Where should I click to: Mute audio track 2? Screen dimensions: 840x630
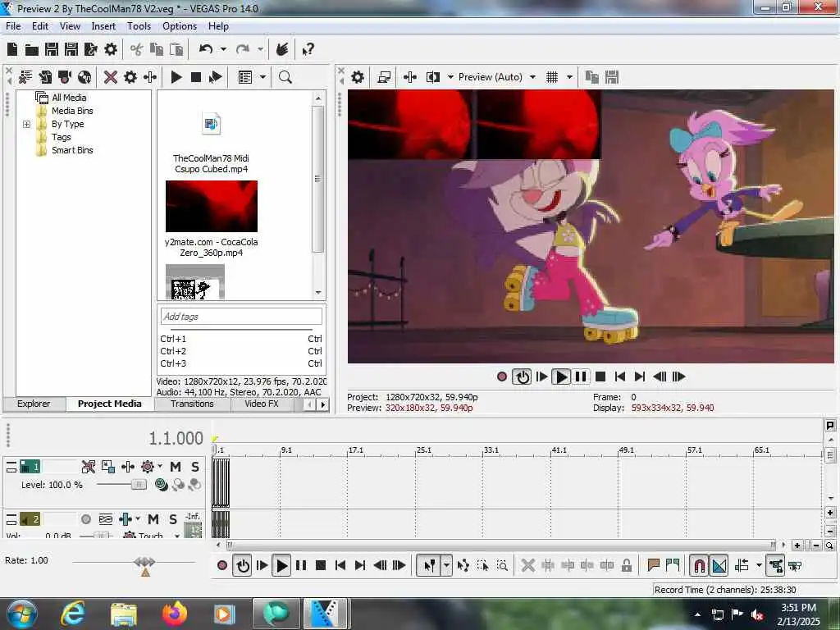pyautogui.click(x=153, y=519)
